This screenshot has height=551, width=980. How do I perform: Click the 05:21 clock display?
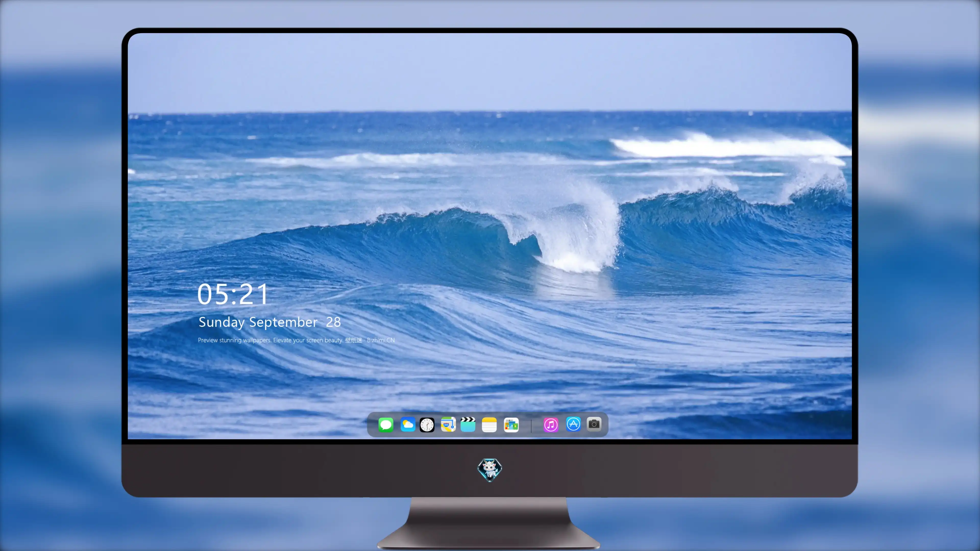[232, 294]
